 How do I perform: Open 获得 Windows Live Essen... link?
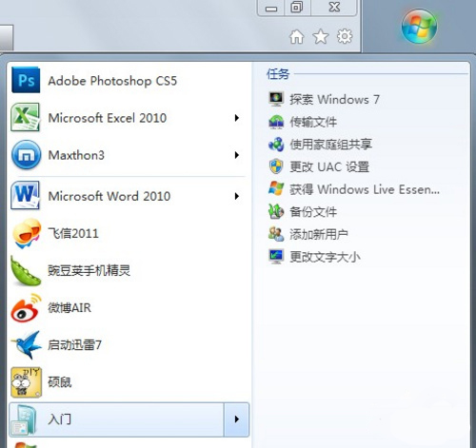pyautogui.click(x=365, y=189)
